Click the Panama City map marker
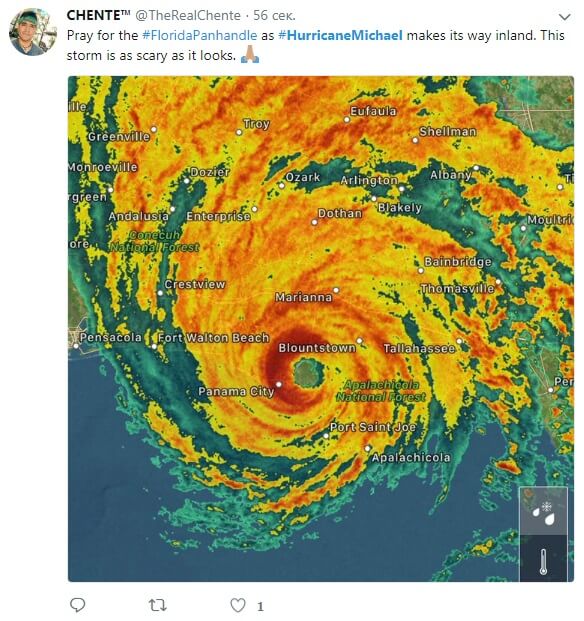 click(279, 384)
